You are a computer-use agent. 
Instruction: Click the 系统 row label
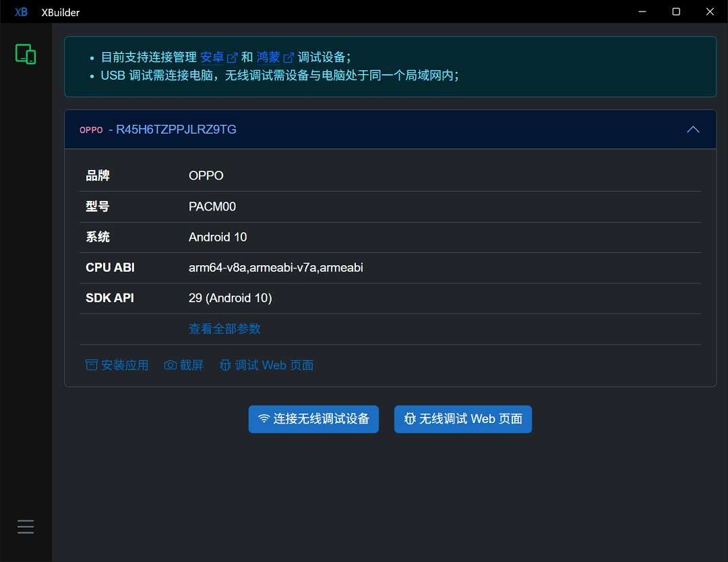(x=98, y=237)
